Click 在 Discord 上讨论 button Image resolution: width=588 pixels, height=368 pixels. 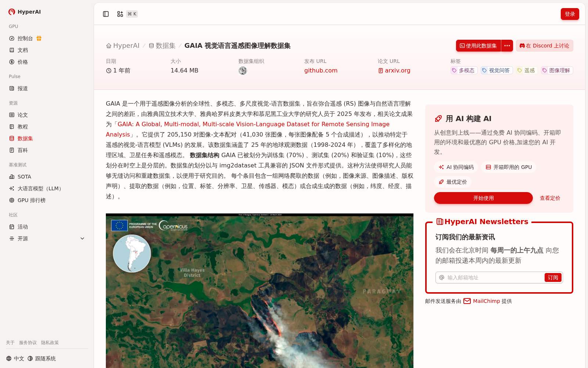[x=544, y=46]
